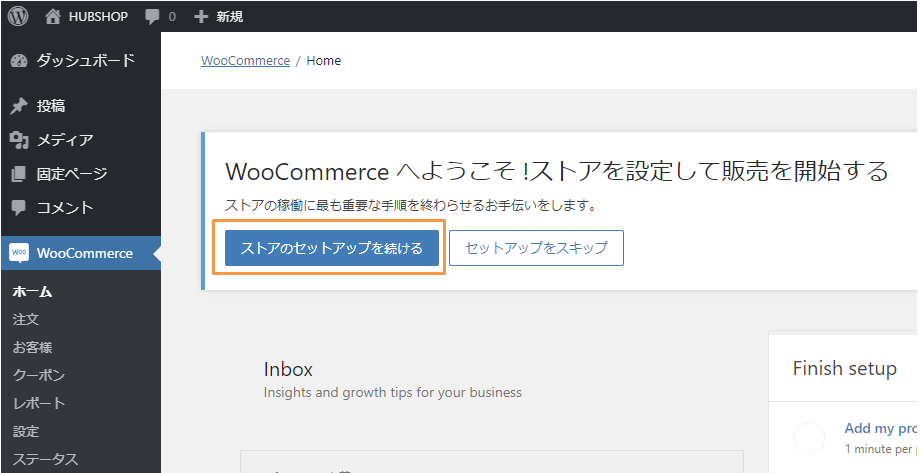Click the Inbox heading
The height and width of the screenshot is (473, 920).
288,369
